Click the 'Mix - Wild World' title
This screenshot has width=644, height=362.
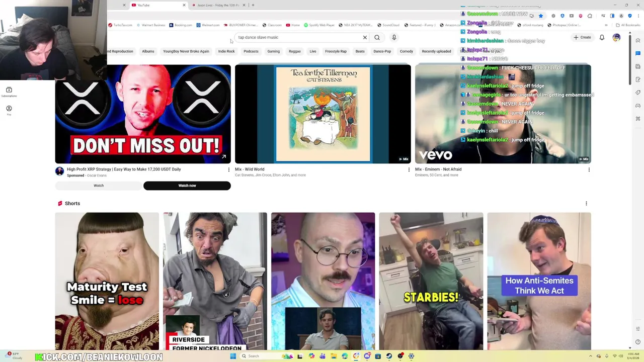point(250,169)
